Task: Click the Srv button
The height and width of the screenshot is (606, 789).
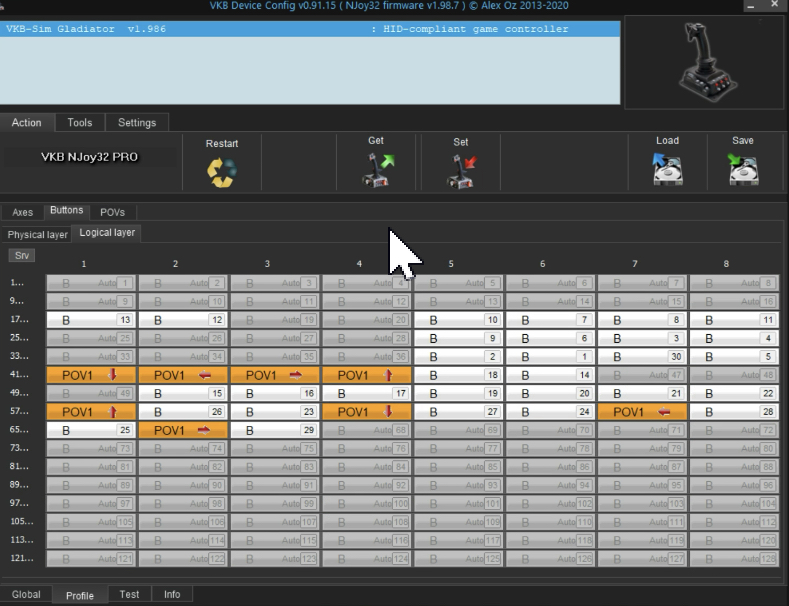Action: tap(22, 255)
